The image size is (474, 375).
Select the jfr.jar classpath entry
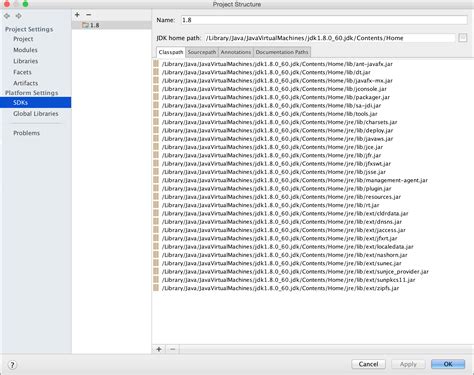coord(271,155)
